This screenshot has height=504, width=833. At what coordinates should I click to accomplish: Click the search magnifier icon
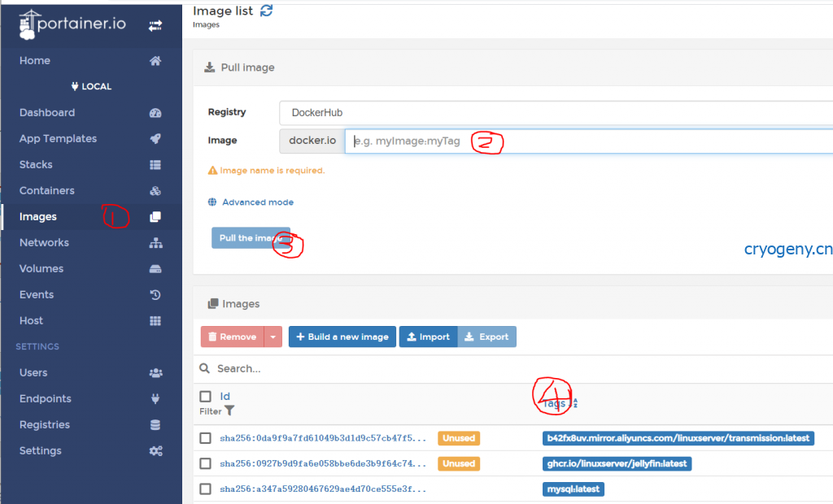(204, 368)
